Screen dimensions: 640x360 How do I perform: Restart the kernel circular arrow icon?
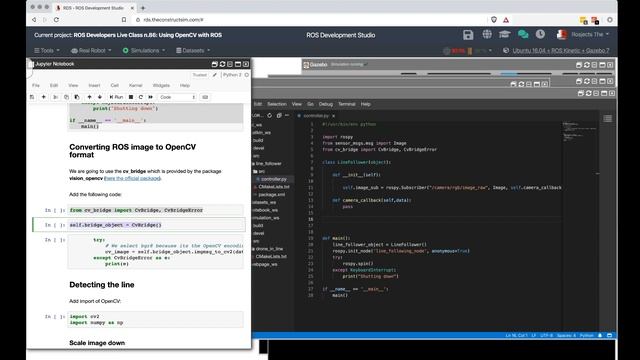click(141, 97)
